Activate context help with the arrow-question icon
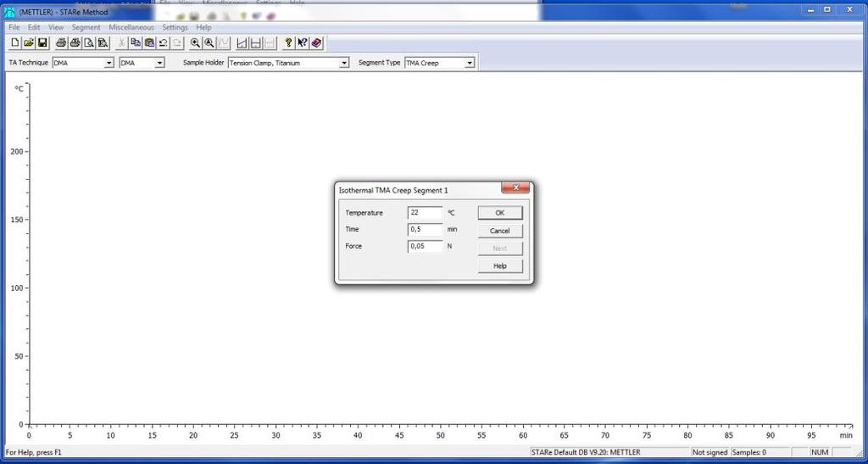Image resolution: width=868 pixels, height=464 pixels. point(303,42)
